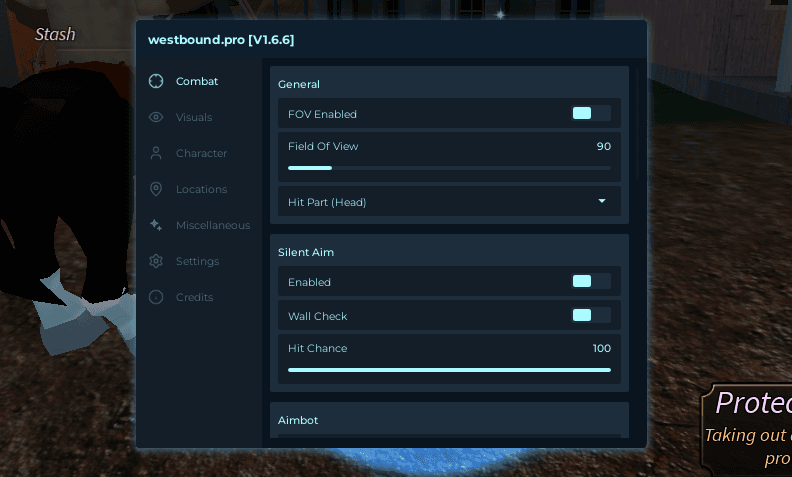Click the westbound.pro title bar text
792x477 pixels.
click(221, 40)
